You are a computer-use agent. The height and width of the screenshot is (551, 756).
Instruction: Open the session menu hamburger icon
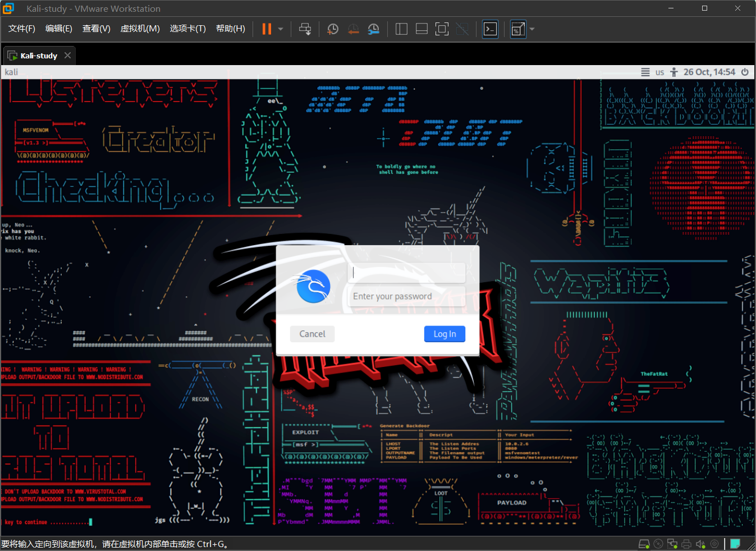pyautogui.click(x=645, y=72)
